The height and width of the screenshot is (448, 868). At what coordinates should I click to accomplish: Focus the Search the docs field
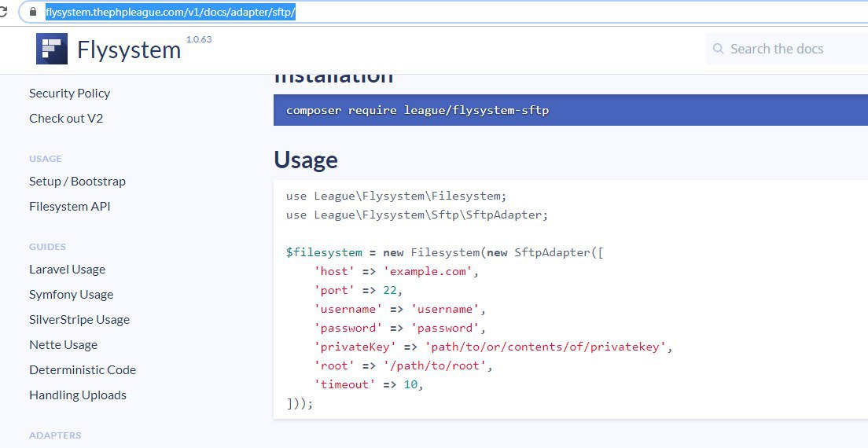tap(786, 49)
